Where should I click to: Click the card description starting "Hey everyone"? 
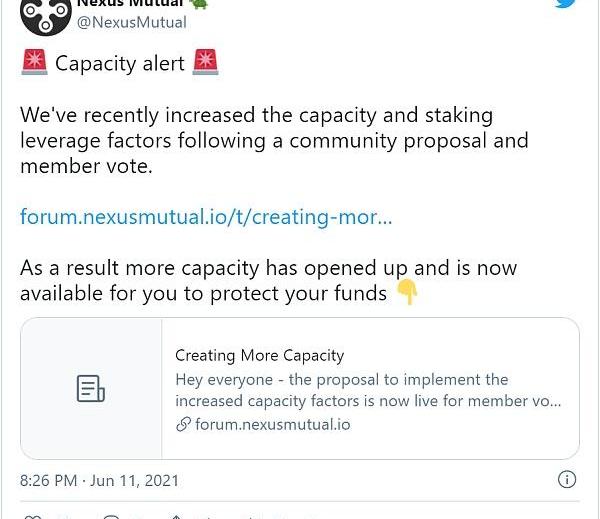[x=368, y=390]
